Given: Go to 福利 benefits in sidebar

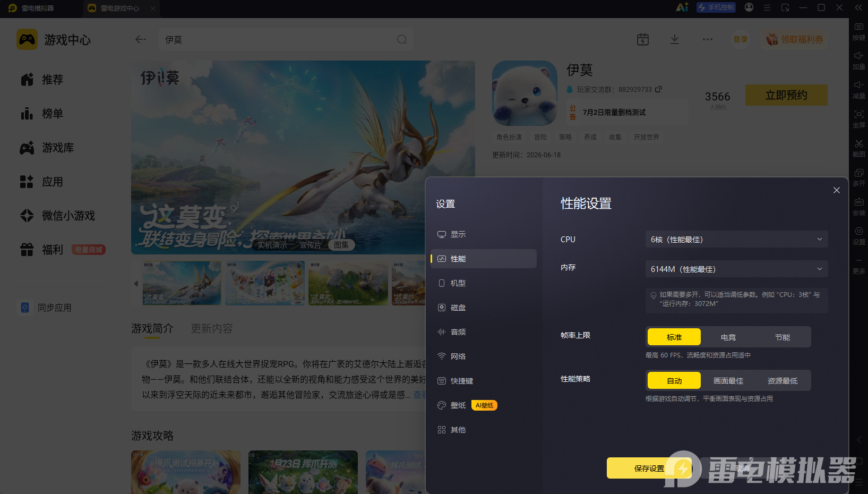Looking at the screenshot, I should coord(42,250).
